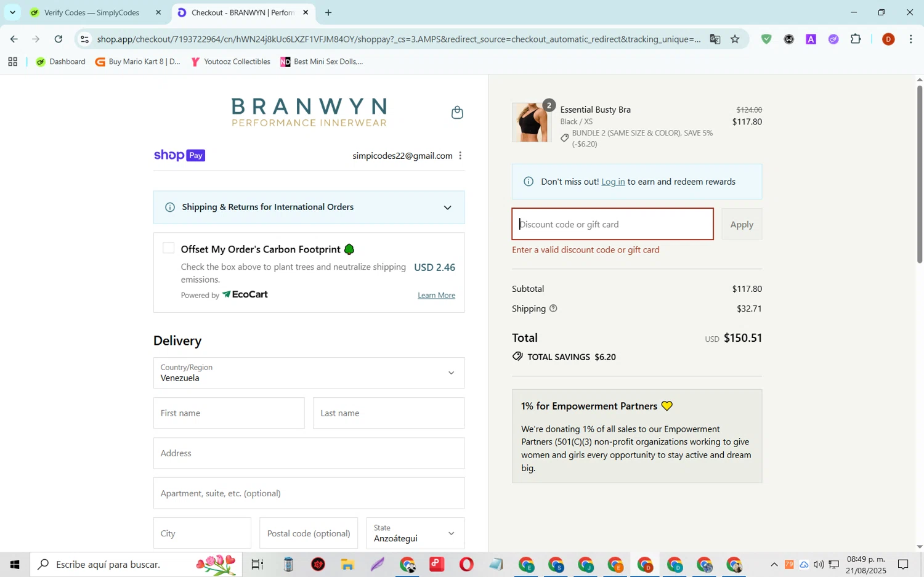Open the volume control in the tray
The image size is (924, 577).
pos(819,565)
